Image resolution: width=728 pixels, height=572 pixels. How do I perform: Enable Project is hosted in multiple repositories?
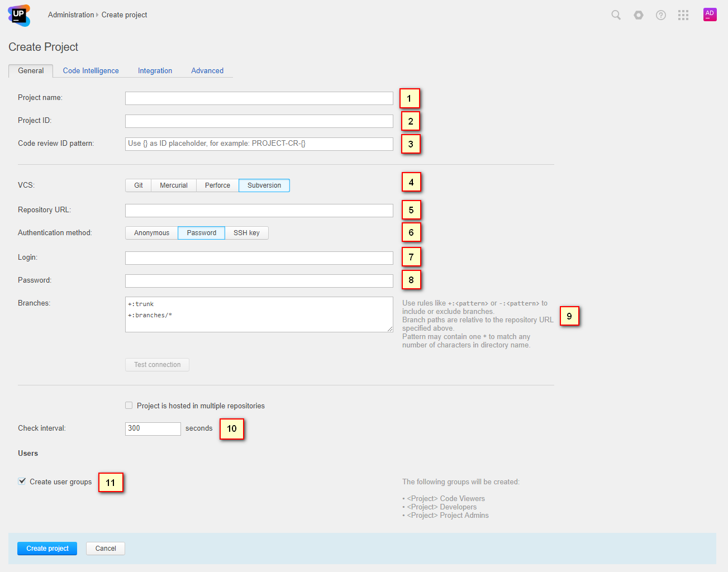(129, 406)
